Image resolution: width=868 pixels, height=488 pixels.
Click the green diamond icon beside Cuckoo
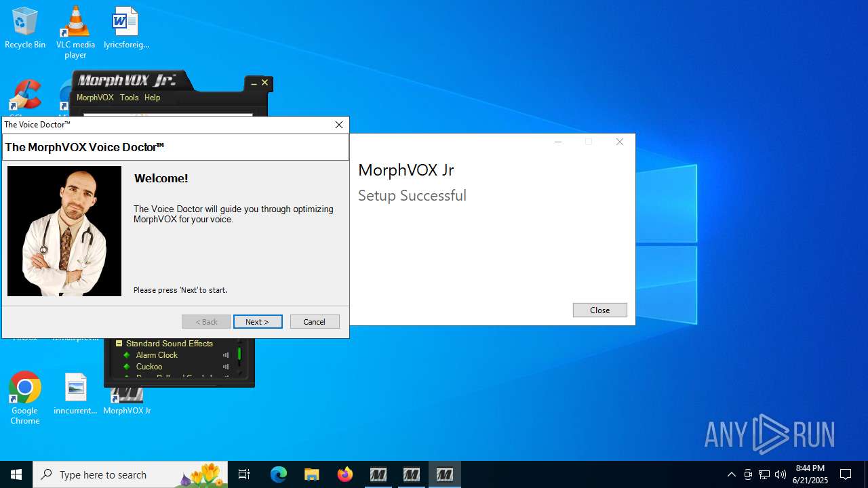pyautogui.click(x=126, y=367)
